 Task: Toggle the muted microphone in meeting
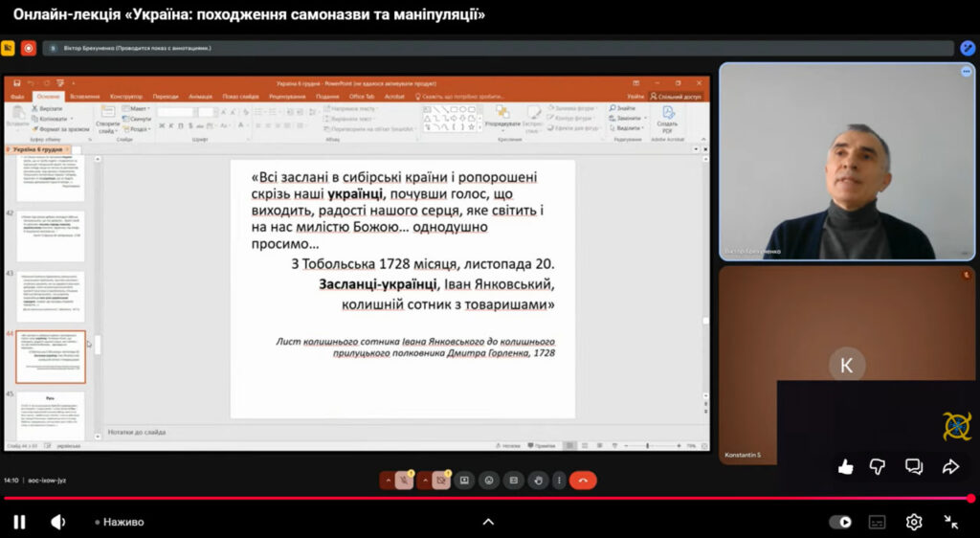pos(405,481)
